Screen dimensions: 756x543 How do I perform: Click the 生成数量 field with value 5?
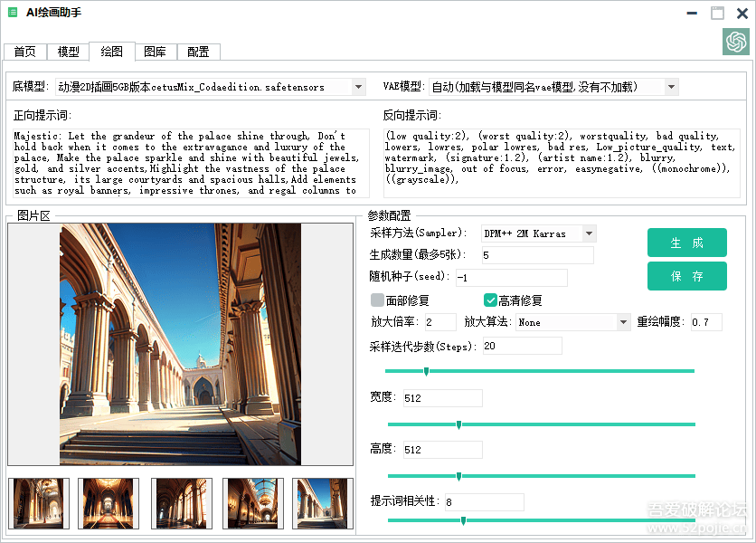(x=537, y=255)
